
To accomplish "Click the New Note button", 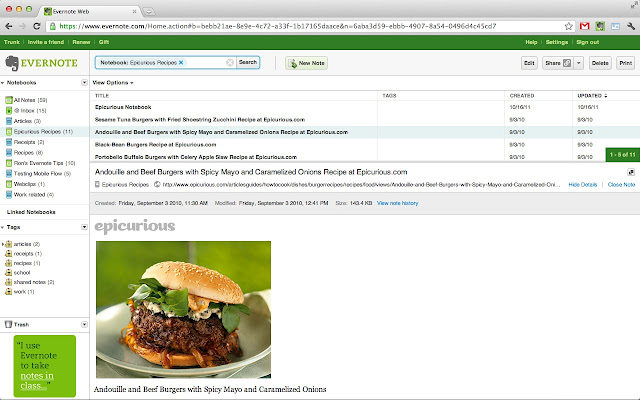I will [x=306, y=63].
